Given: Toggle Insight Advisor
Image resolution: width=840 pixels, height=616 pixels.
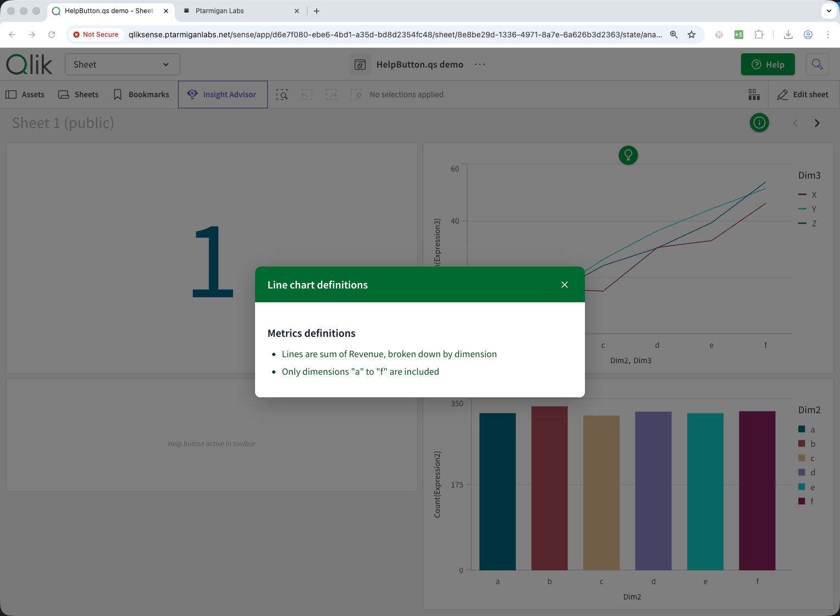Looking at the screenshot, I should point(223,95).
